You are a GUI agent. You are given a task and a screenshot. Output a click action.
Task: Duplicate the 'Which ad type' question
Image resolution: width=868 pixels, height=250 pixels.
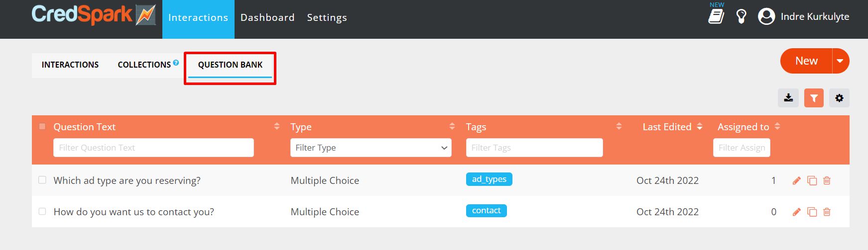[812, 180]
